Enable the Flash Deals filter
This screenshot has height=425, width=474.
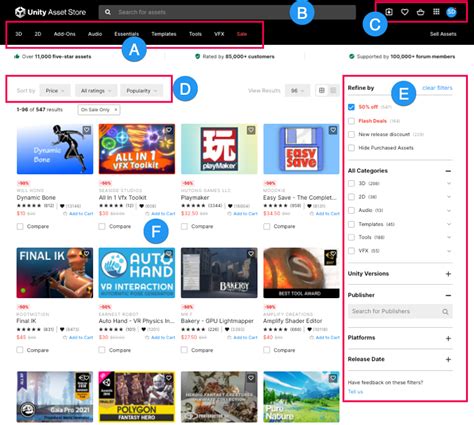coord(351,121)
